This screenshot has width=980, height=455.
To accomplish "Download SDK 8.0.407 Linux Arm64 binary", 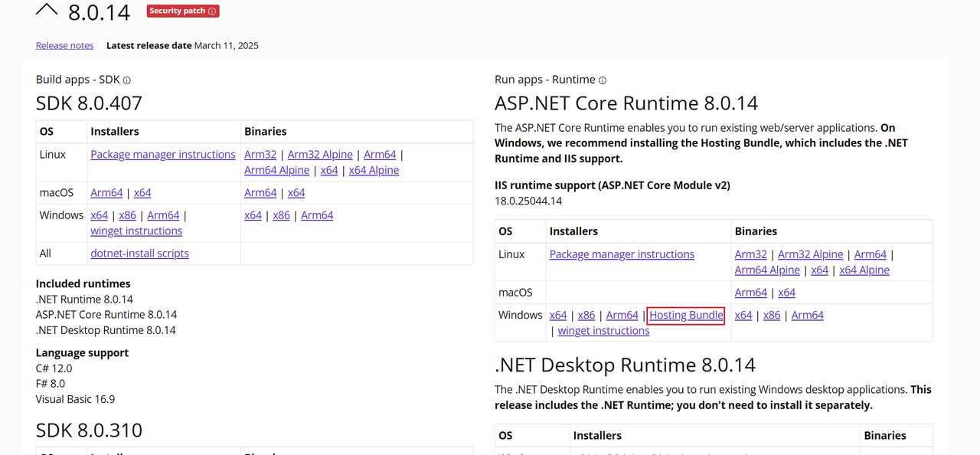I will coord(380,155).
